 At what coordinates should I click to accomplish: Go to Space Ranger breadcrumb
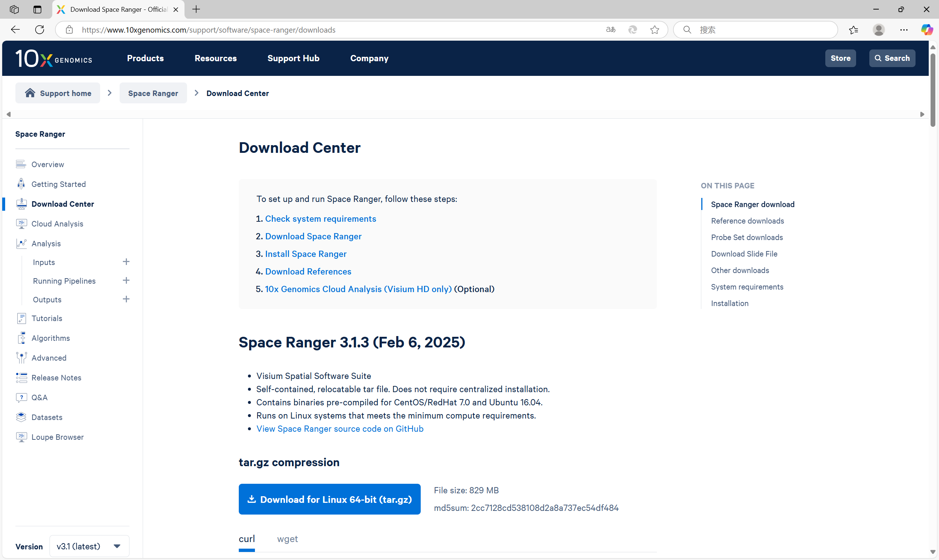153,93
